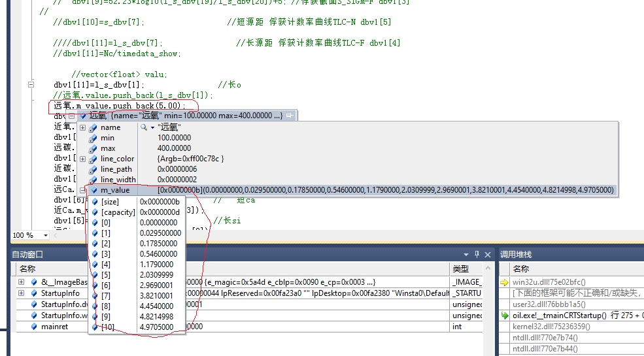644x356 pixels.
Task: Select element [7] value 3.8210001
Action: point(157,296)
